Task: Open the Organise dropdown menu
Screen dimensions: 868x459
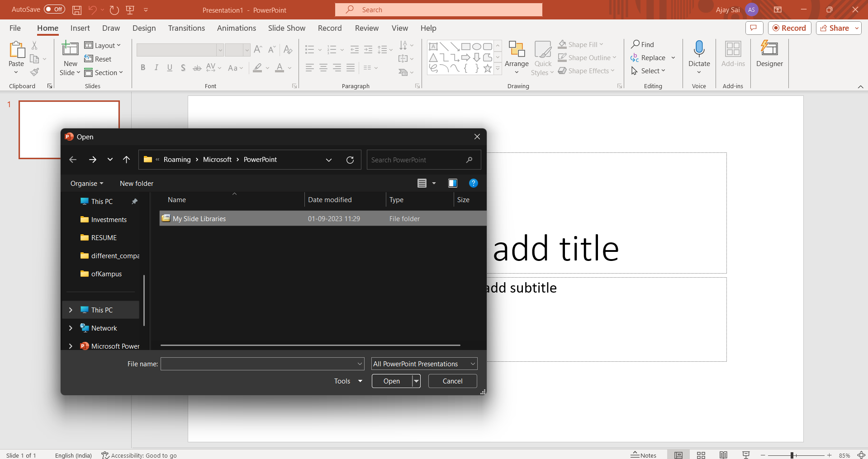Action: point(87,183)
